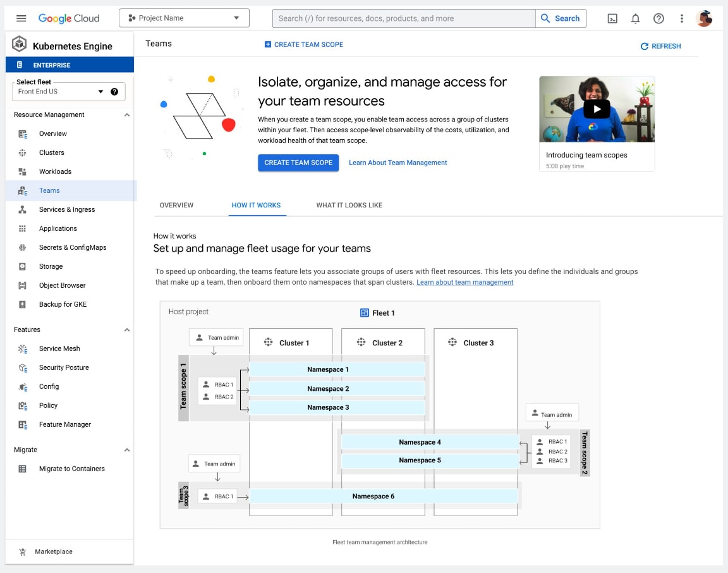Click Namespace 6 in the diagram
This screenshot has width=728, height=573.
click(384, 496)
